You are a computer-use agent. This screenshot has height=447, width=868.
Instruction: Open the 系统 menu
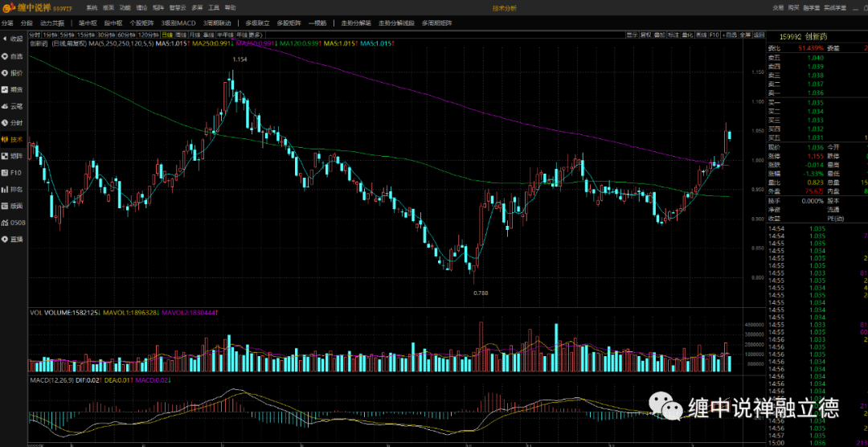coord(92,8)
